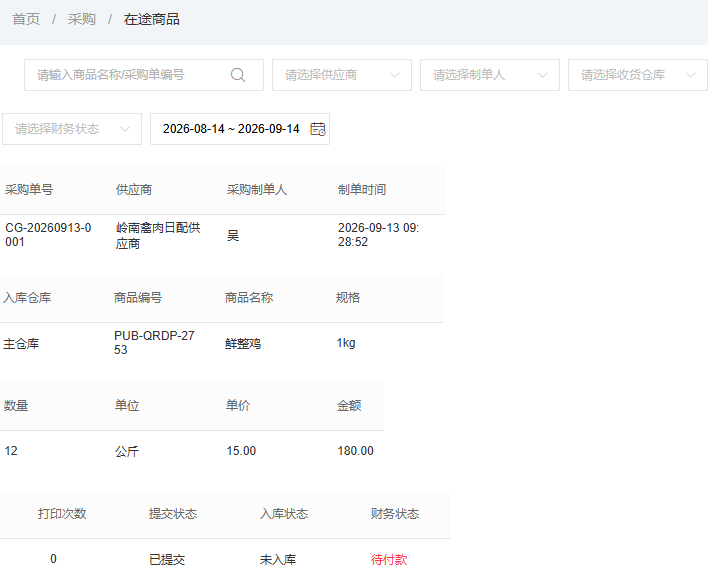Viewport: 708px width, 580px height.
Task: Click the quantity 12 cell
Action: 11,451
